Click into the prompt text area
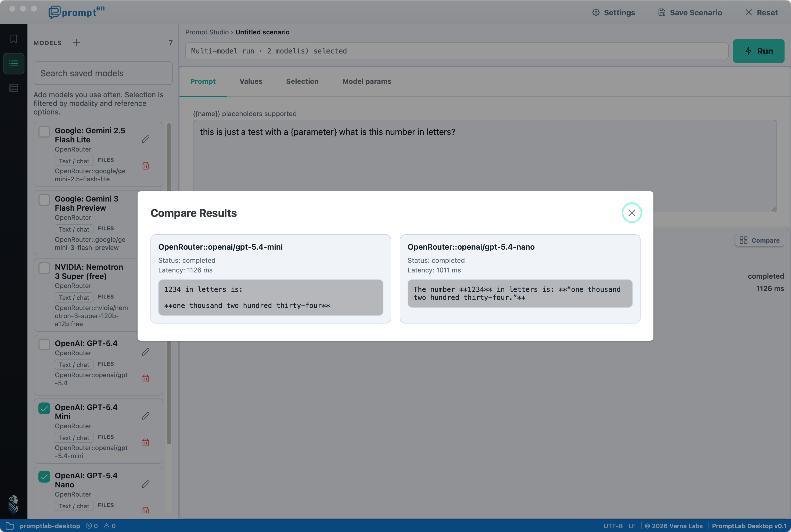The height and width of the screenshot is (532, 791). click(x=485, y=166)
